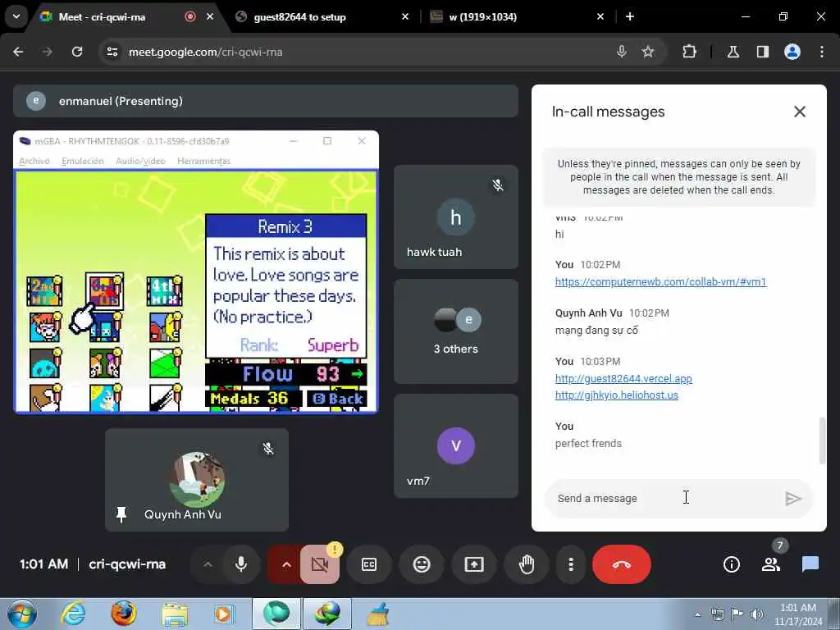The image size is (840, 630).
Task: Click Quynh Anh Vu's avatar picture
Action: tap(197, 479)
